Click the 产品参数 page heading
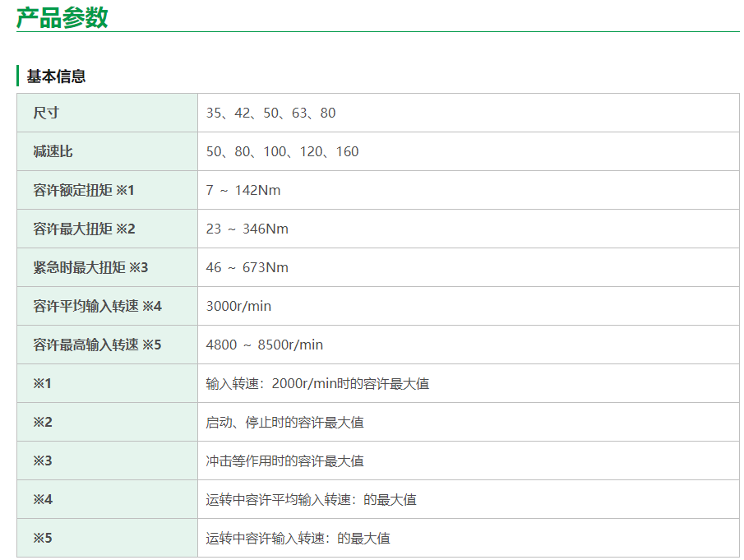The image size is (744, 560). (x=62, y=16)
